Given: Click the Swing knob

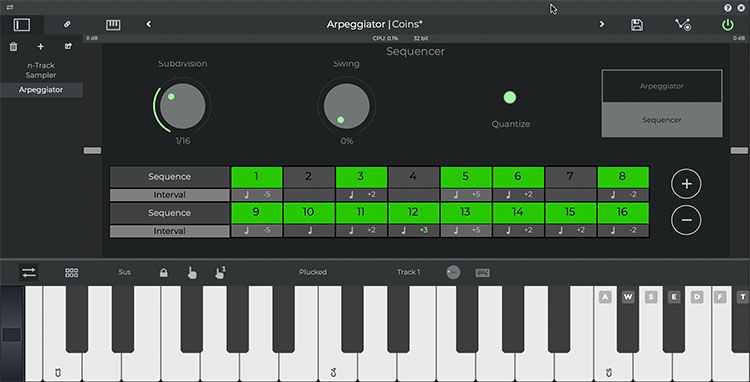Looking at the screenshot, I should point(346,106).
